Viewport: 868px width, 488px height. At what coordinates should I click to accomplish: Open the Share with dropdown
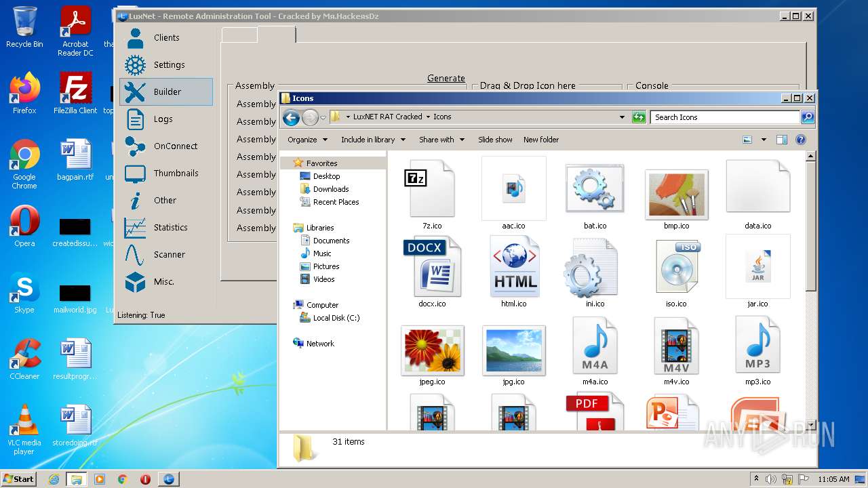click(441, 140)
